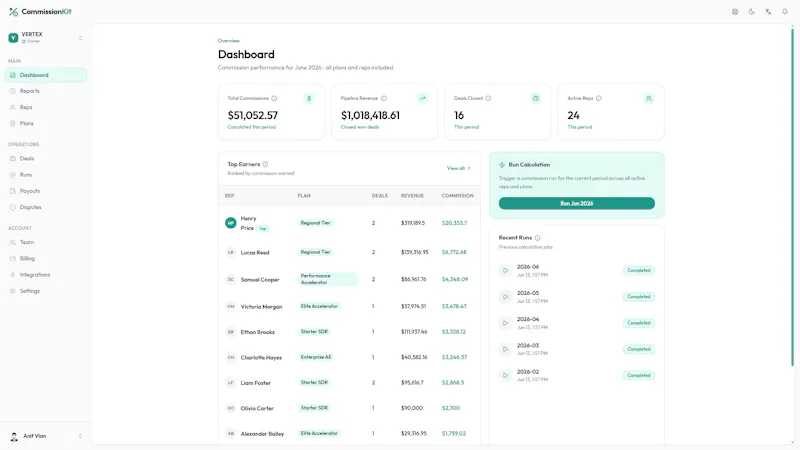Play the 2026-04 run icon

505,323
